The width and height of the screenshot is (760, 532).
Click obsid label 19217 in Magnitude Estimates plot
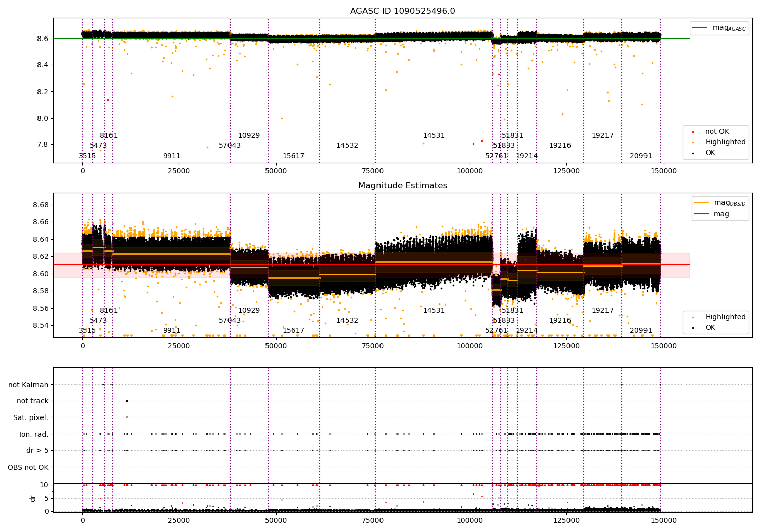click(602, 311)
